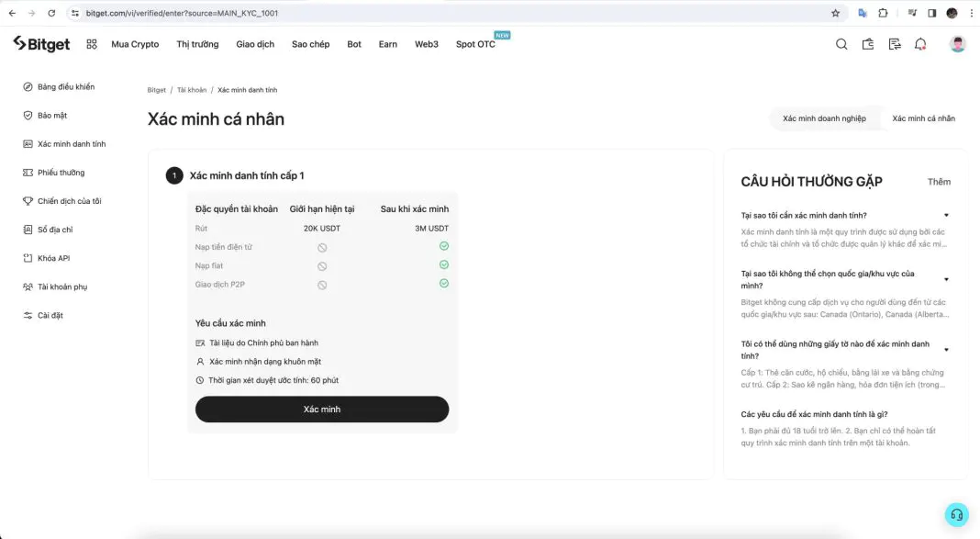Click 'Xác minh danh tính cấp 1' heading
This screenshot has width=980, height=539.
click(247, 175)
